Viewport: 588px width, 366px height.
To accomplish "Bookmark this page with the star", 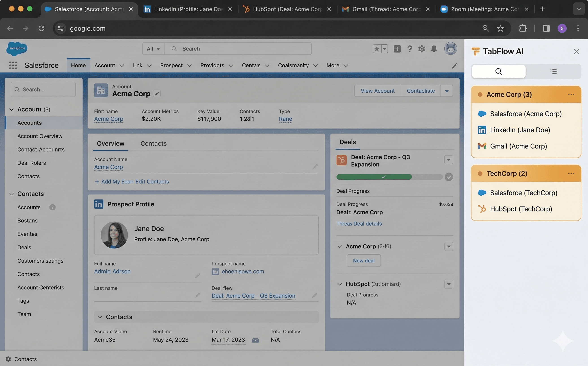I will click(x=500, y=28).
